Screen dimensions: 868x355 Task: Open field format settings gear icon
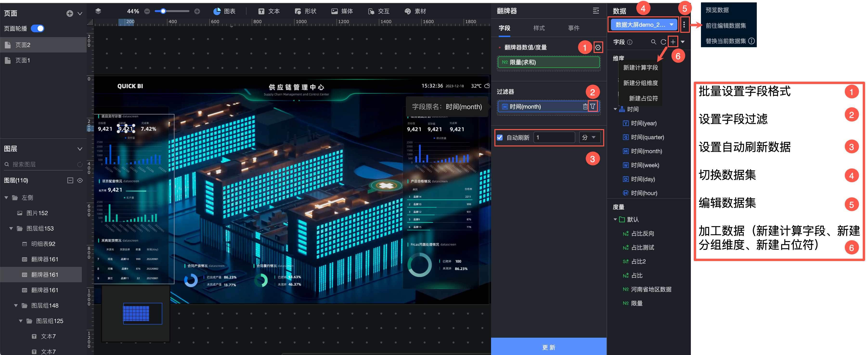[598, 47]
